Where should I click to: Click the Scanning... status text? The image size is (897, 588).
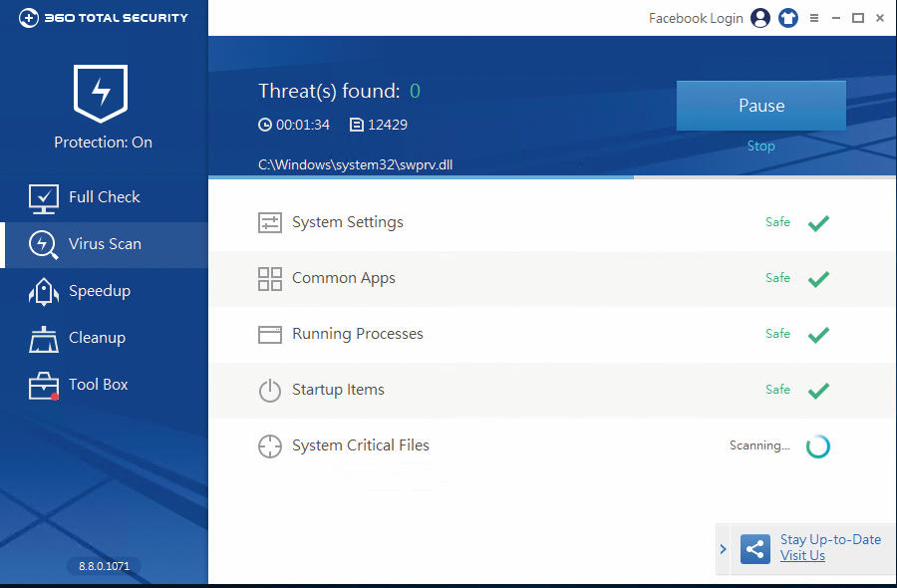pos(759,445)
